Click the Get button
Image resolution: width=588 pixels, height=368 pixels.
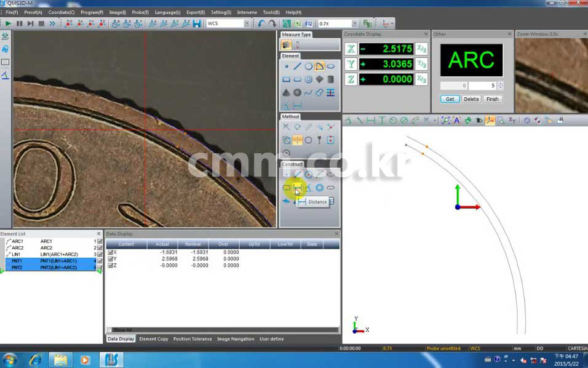(450, 99)
